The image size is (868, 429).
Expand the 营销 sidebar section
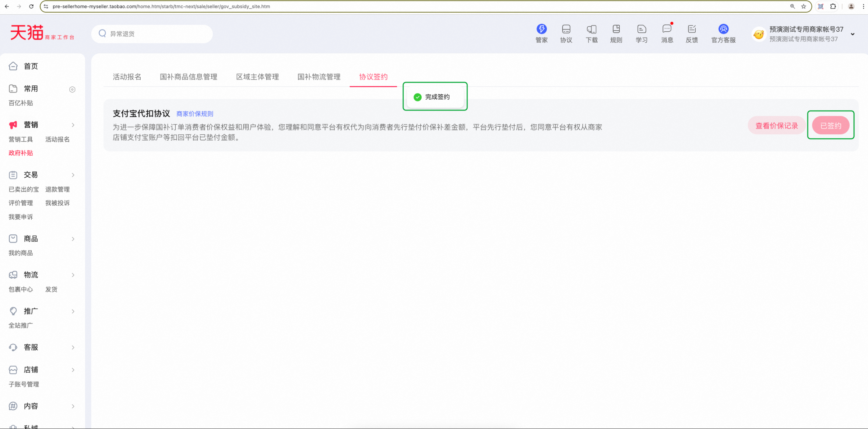point(73,125)
